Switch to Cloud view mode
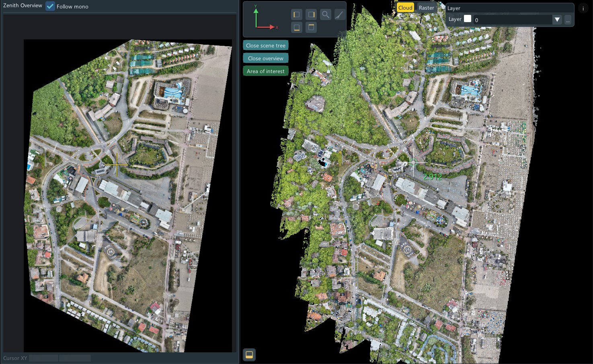This screenshot has width=593, height=364. [x=405, y=8]
